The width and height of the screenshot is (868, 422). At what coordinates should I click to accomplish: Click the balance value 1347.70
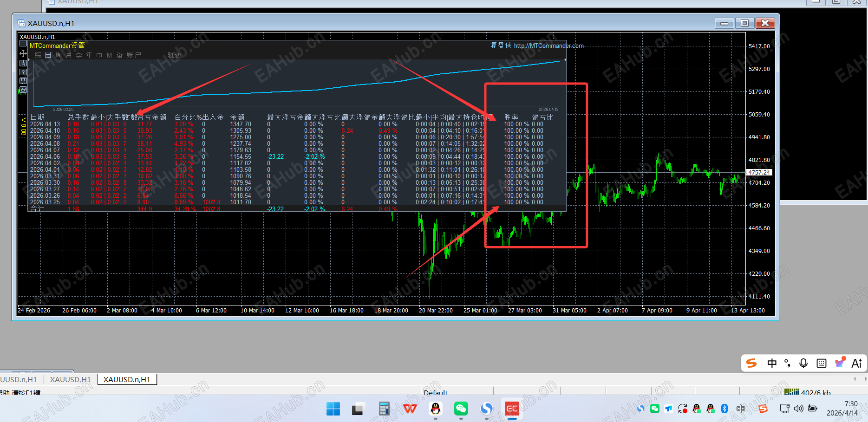(x=241, y=124)
